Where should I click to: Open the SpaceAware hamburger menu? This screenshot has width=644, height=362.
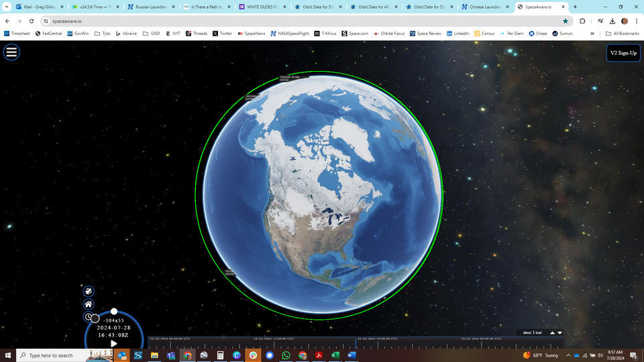11,52
